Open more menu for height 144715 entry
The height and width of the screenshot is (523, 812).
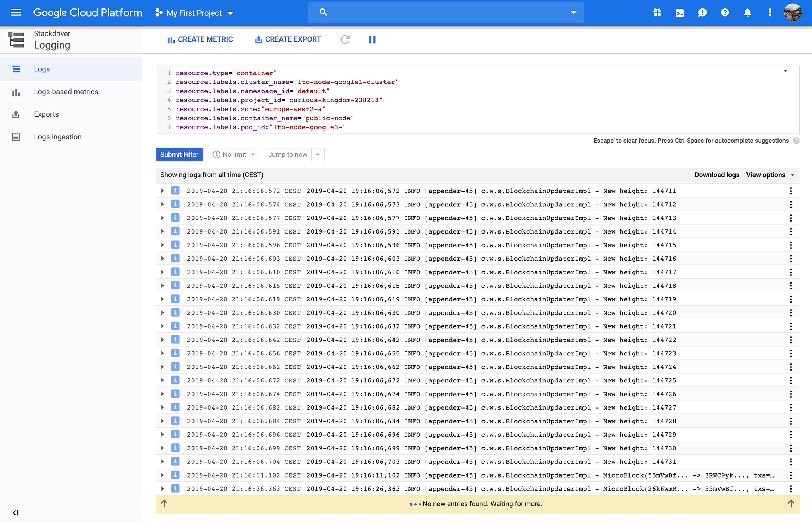791,245
